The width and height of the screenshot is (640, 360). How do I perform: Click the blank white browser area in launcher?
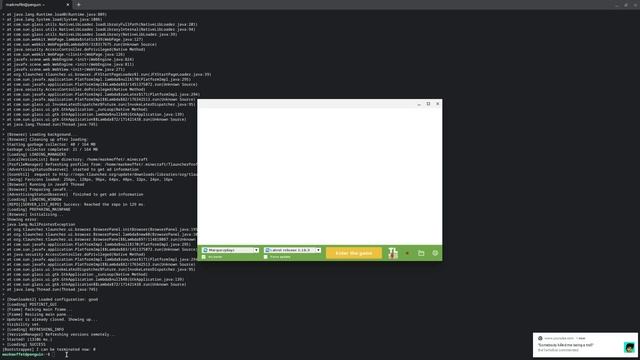[320, 176]
